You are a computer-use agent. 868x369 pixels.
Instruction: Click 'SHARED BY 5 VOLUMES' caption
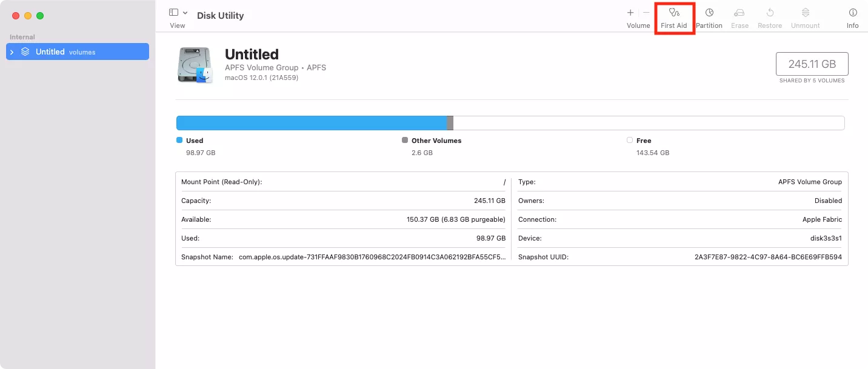pos(812,81)
